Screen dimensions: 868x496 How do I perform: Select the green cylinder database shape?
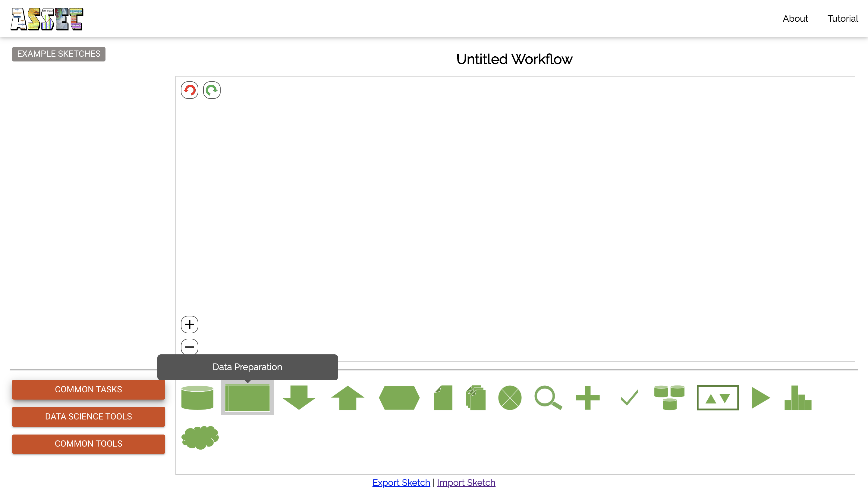click(x=197, y=397)
